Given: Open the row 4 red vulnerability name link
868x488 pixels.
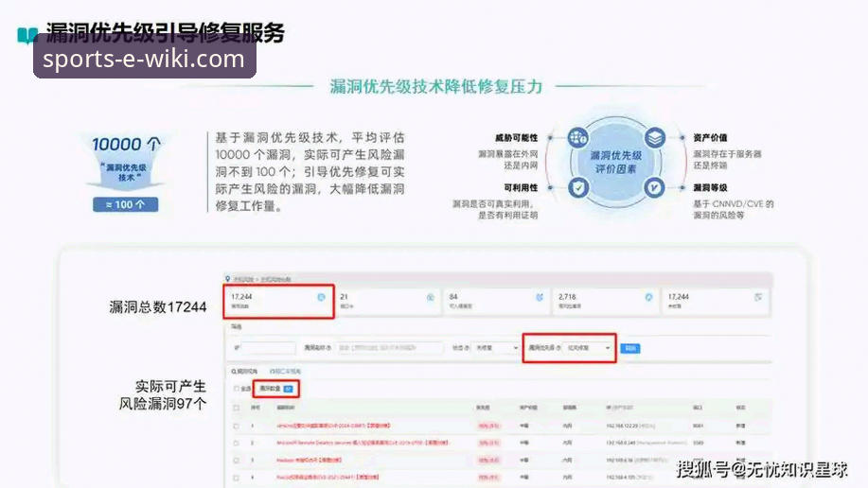Looking at the screenshot, I should pyautogui.click(x=328, y=477).
